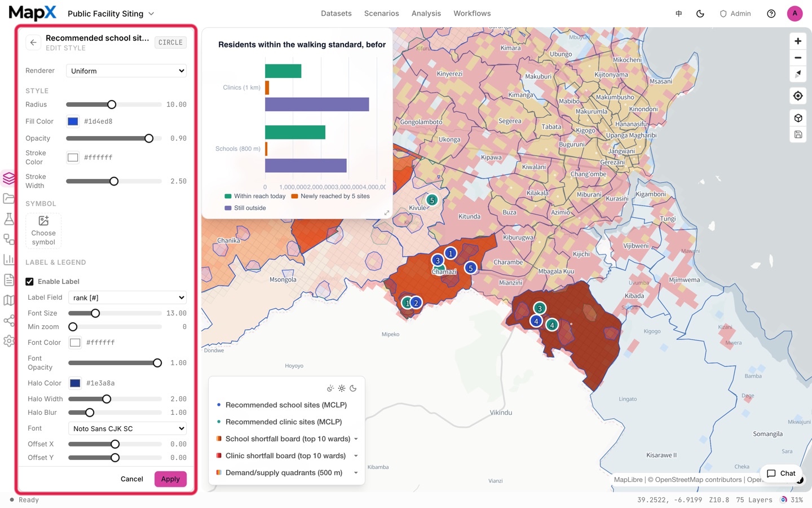Viewport: 812px width, 508px height.
Task: Expand Demand/supply quadrants legend entry
Action: coord(356,473)
